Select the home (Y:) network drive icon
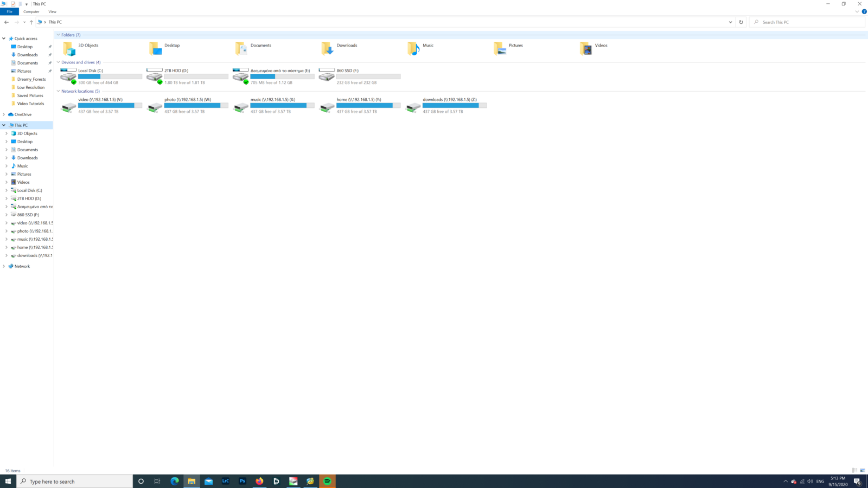868x488 pixels. click(327, 106)
